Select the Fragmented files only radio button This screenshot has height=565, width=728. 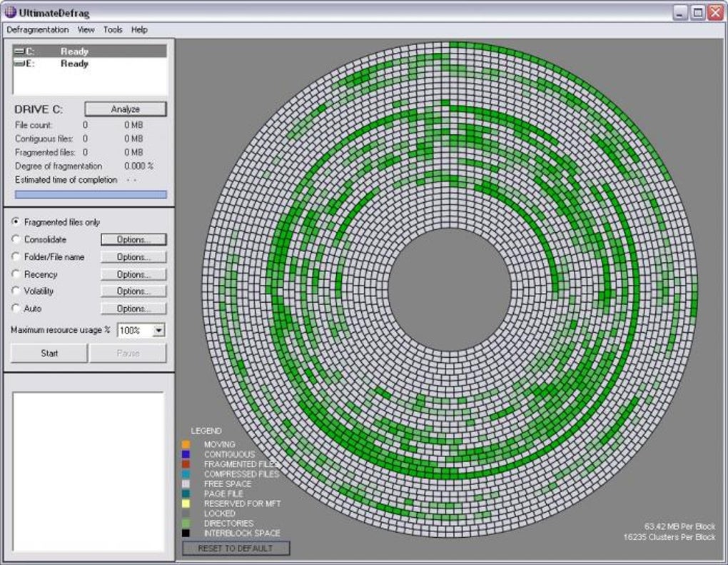click(16, 222)
